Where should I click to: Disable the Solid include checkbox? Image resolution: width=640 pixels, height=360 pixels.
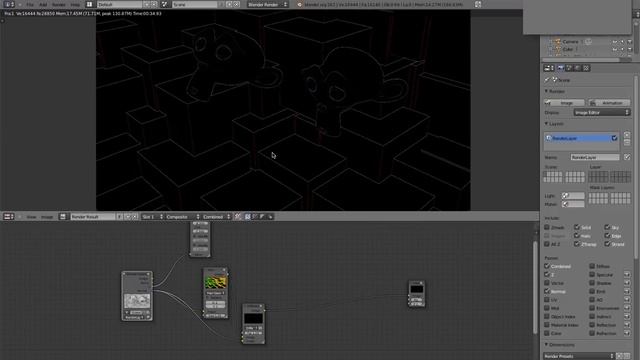click(577, 227)
